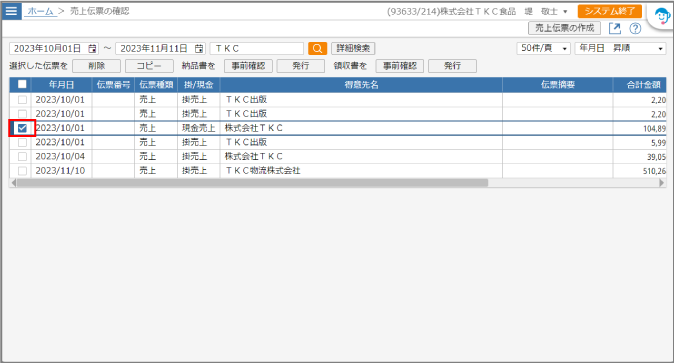Uncheck the 現金売上 株式会社TKC row checkbox

click(x=22, y=128)
